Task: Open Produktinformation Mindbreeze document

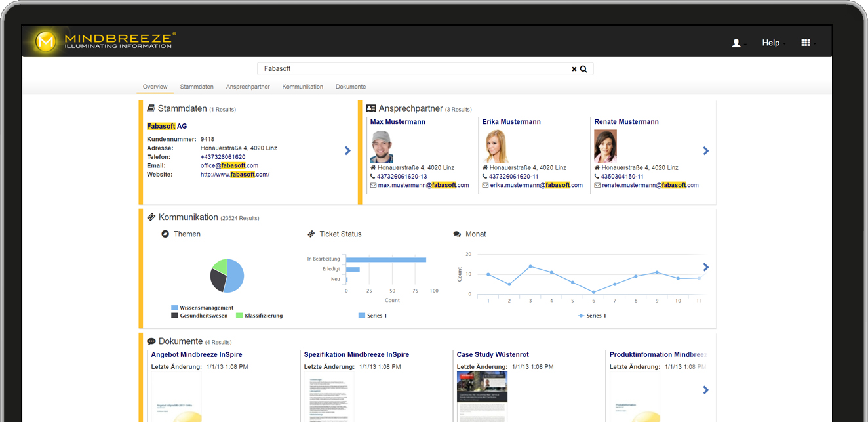Action: [x=658, y=355]
